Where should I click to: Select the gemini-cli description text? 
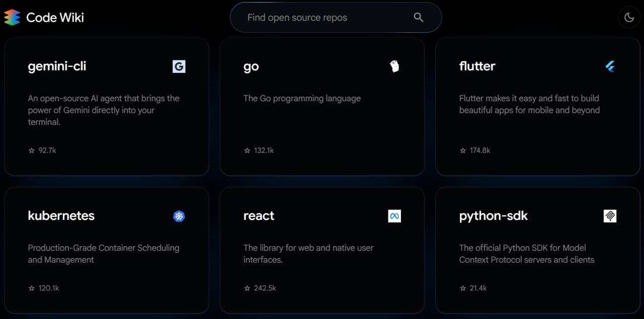point(104,110)
